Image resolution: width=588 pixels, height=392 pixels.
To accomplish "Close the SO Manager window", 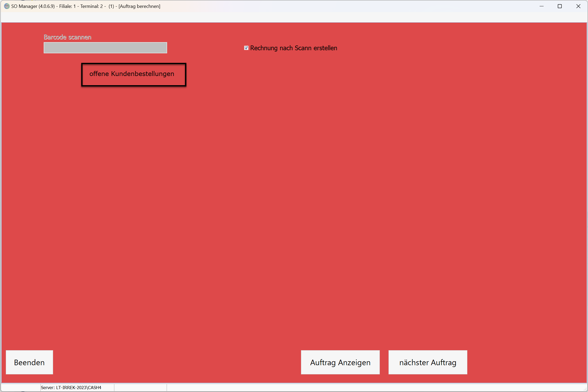I will 578,6.
